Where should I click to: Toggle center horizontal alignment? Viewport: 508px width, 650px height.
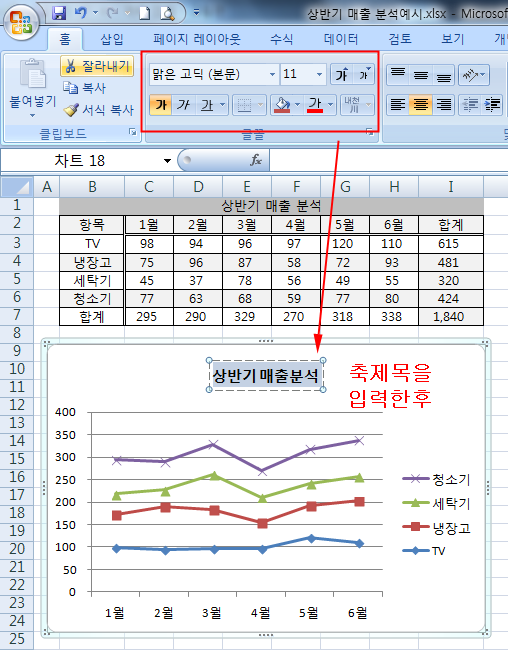point(420,104)
